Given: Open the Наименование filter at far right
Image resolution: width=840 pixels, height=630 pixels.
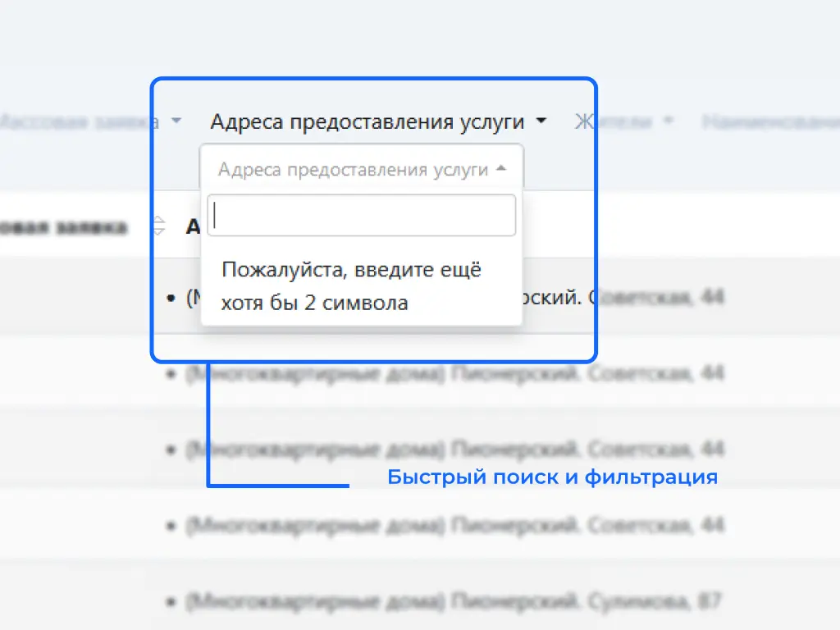Looking at the screenshot, I should (769, 122).
